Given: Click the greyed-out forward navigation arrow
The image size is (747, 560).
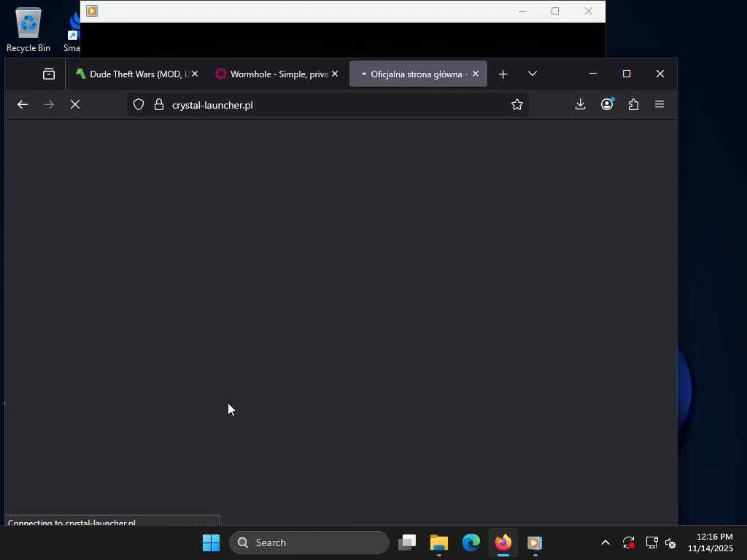Looking at the screenshot, I should point(49,104).
